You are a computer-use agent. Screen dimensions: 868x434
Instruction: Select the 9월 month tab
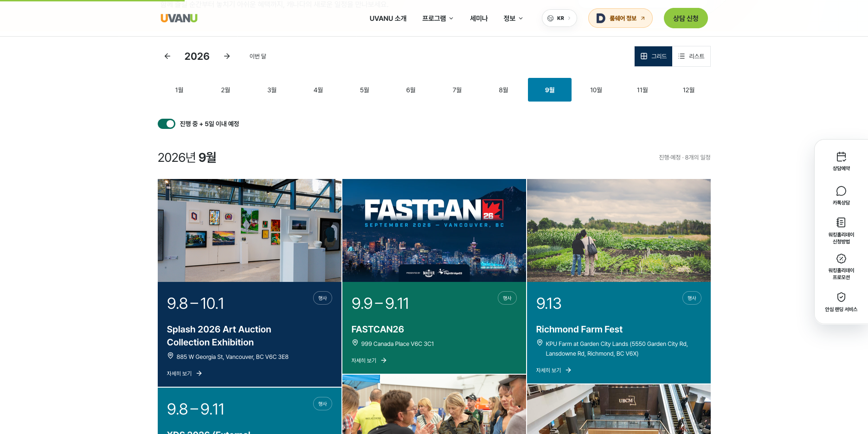click(x=550, y=90)
